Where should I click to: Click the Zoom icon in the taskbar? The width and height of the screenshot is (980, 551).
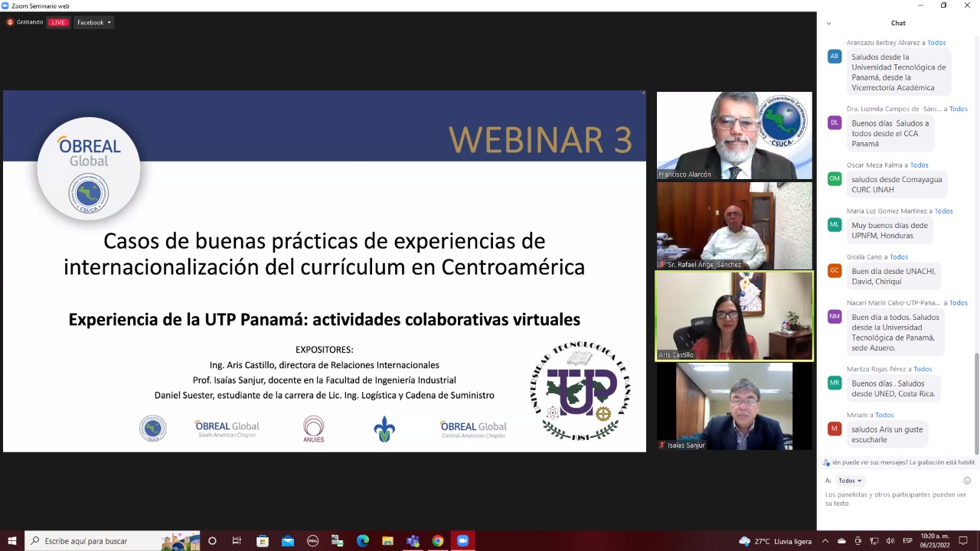462,541
